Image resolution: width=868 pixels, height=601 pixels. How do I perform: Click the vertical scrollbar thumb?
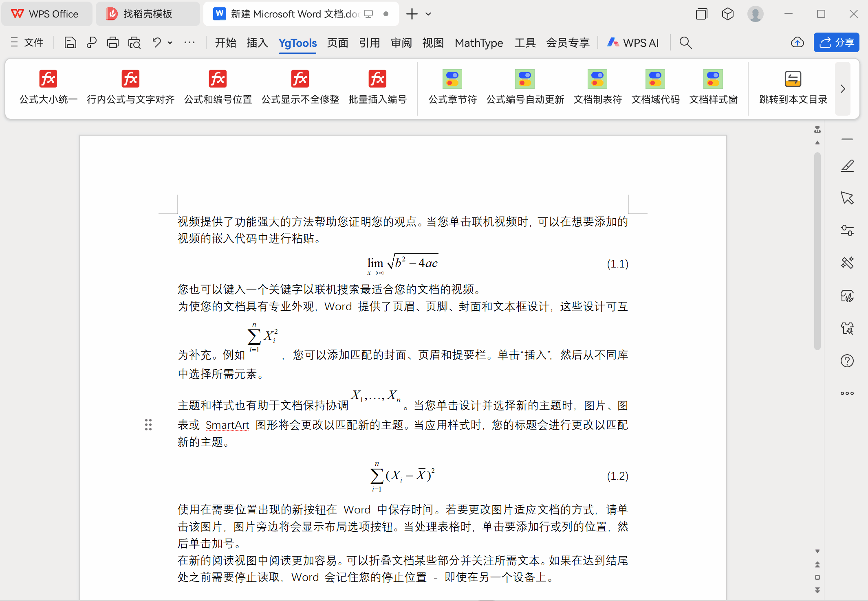pyautogui.click(x=817, y=251)
